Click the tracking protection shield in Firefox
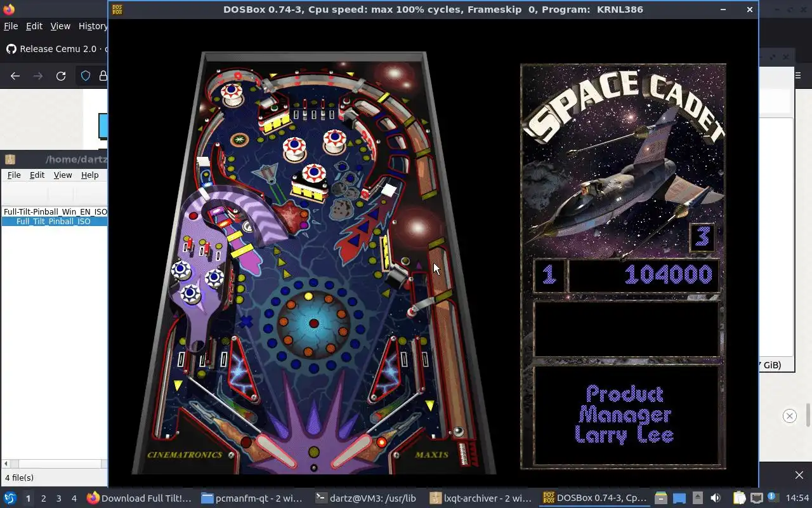812x508 pixels. 86,76
